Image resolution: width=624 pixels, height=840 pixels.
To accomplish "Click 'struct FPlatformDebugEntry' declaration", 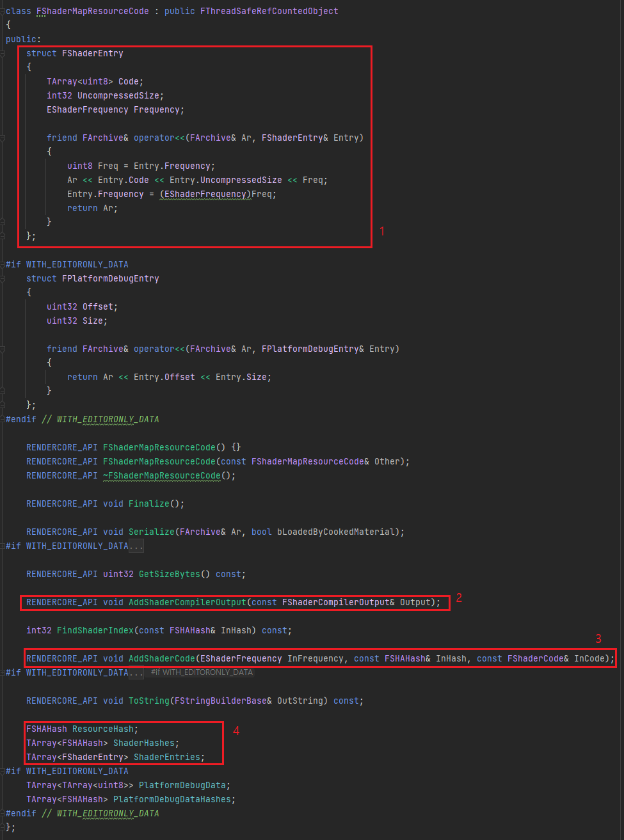I will [x=93, y=278].
